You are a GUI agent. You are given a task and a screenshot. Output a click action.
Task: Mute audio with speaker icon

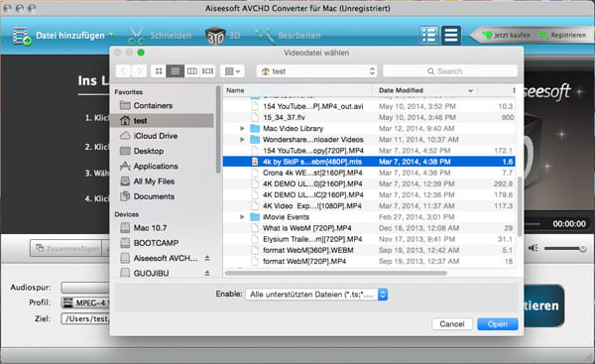(534, 248)
